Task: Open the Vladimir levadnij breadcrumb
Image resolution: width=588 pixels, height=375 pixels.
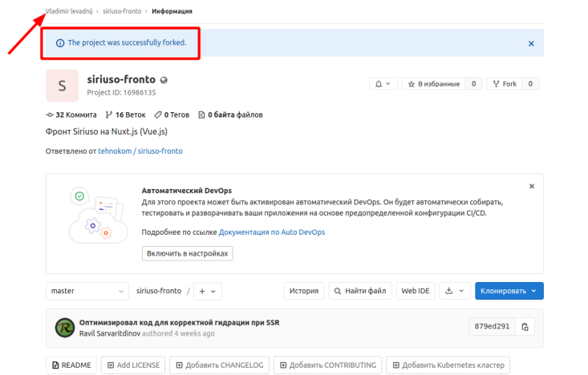Action: click(69, 11)
